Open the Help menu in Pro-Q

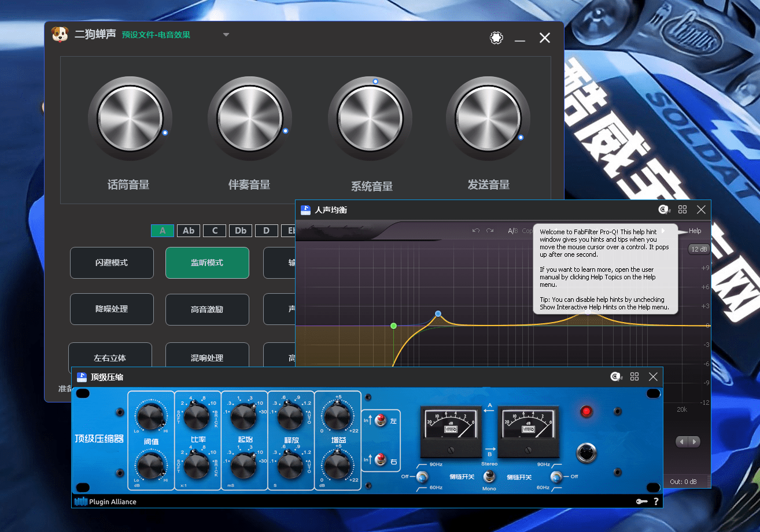coord(695,231)
